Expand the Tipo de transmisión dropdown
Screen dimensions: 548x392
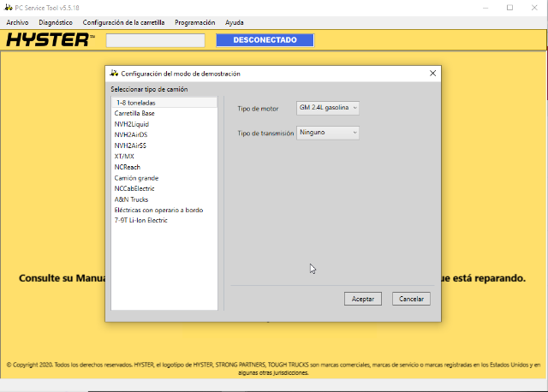coord(328,133)
